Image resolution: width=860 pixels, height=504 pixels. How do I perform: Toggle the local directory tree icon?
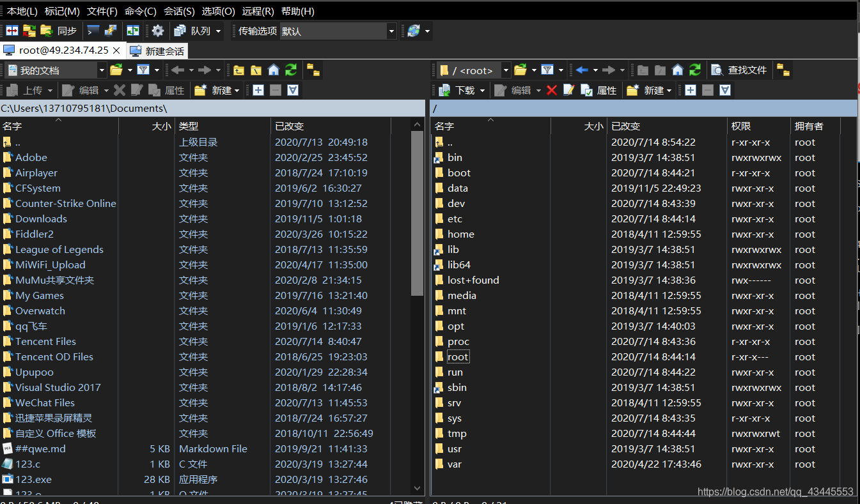[313, 70]
